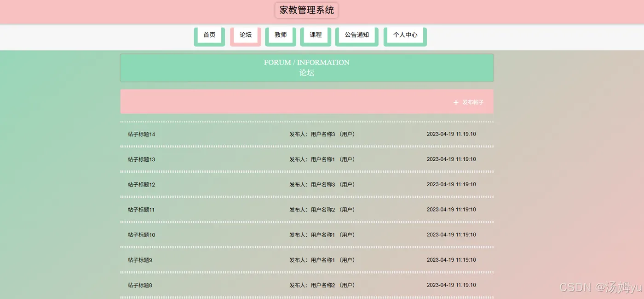Open forum post 帖子标题10
This screenshot has width=644, height=299.
[142, 235]
